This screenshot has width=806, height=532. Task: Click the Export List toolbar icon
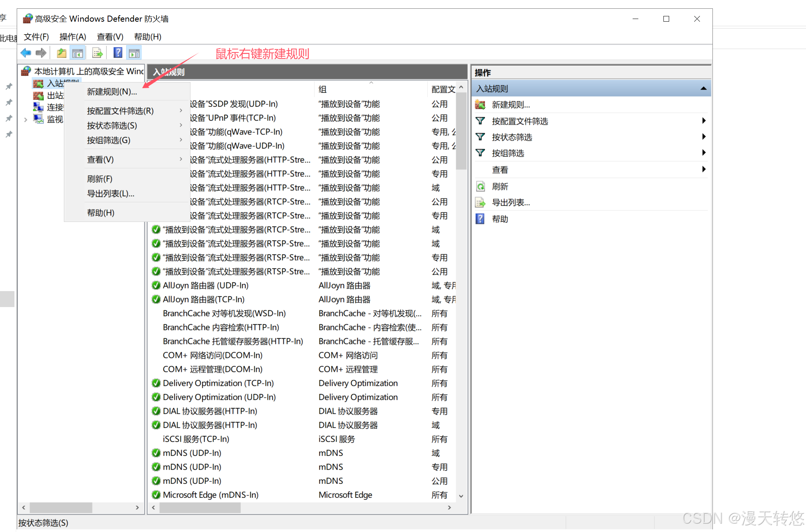(x=98, y=53)
